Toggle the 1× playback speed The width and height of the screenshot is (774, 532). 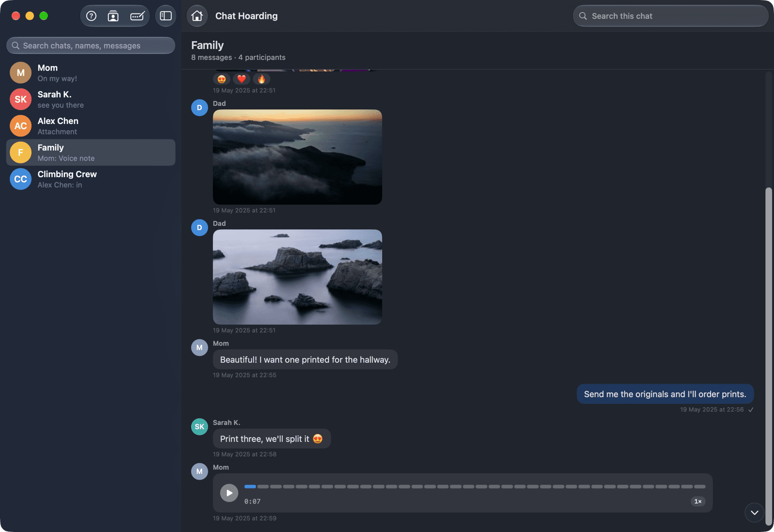[x=698, y=502]
